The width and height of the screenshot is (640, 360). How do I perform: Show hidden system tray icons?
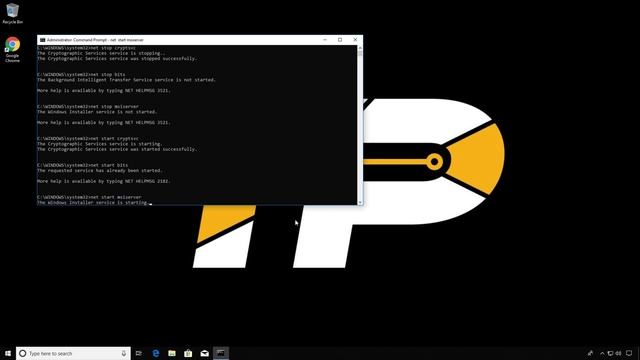tap(602, 353)
